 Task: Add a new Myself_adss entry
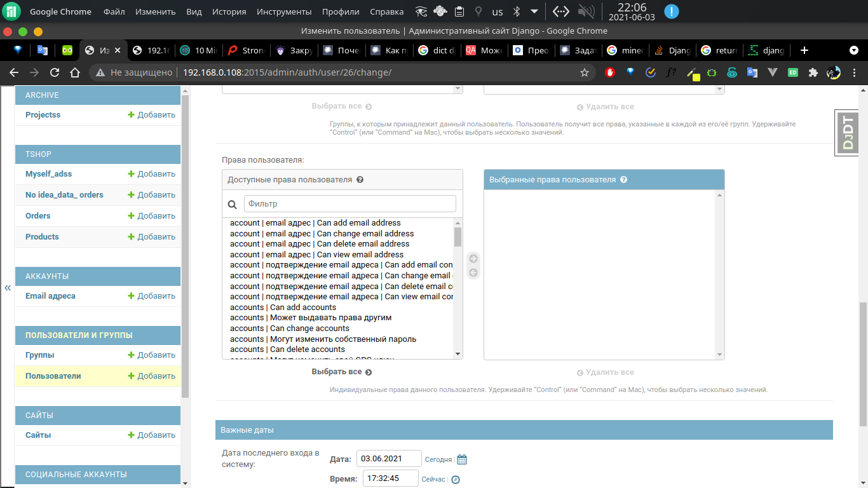151,174
